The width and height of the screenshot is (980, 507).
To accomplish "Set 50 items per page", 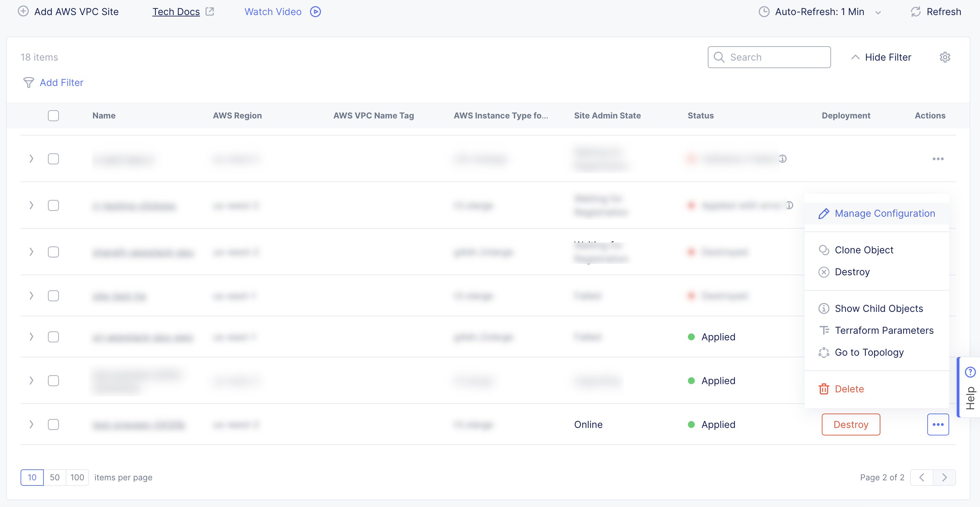I will 55,477.
